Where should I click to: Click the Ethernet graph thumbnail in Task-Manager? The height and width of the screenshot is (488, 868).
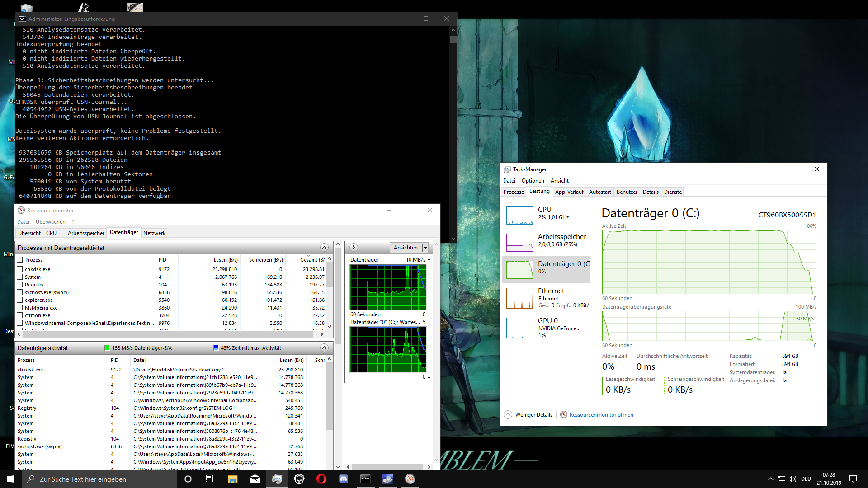click(x=519, y=298)
